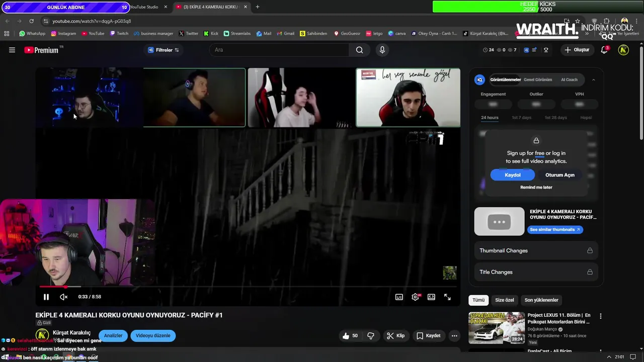Open the YouTube hamburger guide menu
Viewport: 644px width, 362px height.
click(x=12, y=50)
